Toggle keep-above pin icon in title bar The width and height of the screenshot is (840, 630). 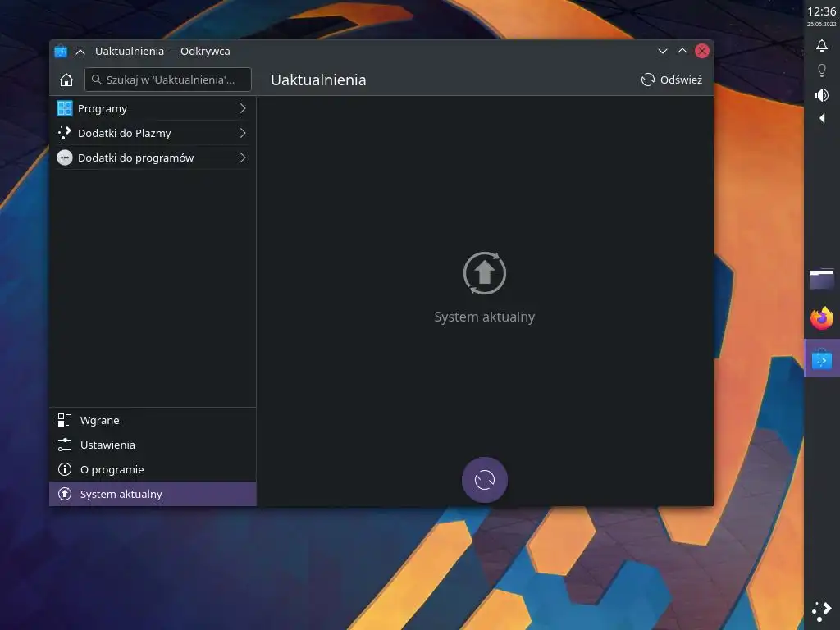[x=80, y=52]
